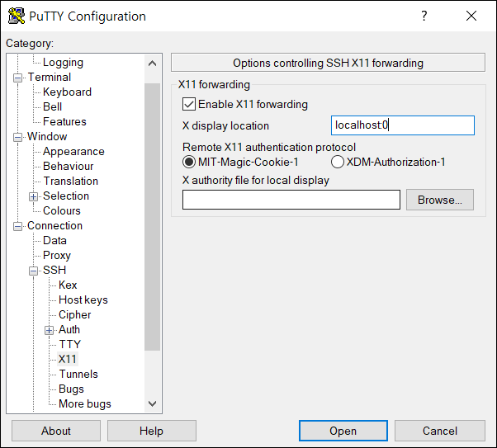Open TTY settings category

(69, 344)
